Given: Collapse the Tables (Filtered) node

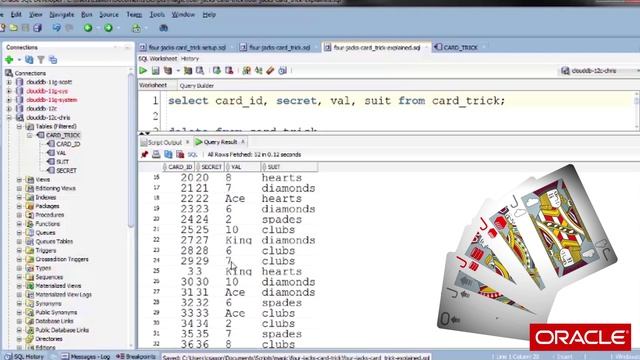Looking at the screenshot, I should (x=19, y=127).
